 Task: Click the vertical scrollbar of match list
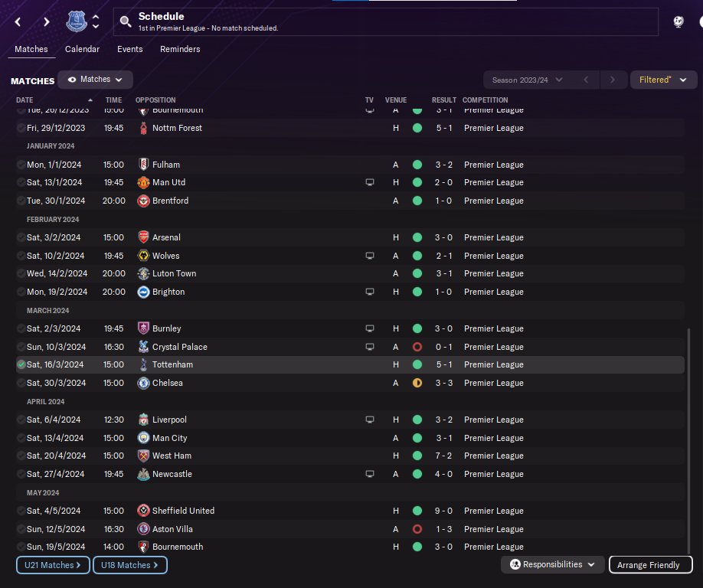point(688,441)
